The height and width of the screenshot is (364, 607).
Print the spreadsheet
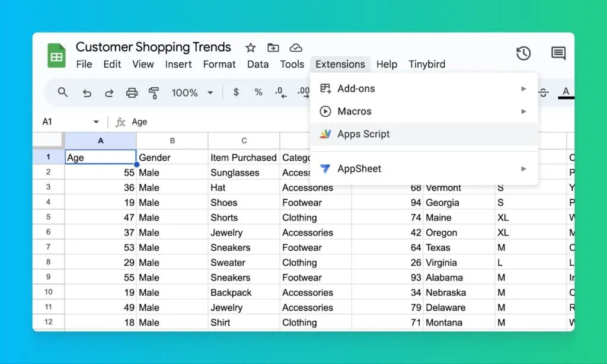(132, 92)
